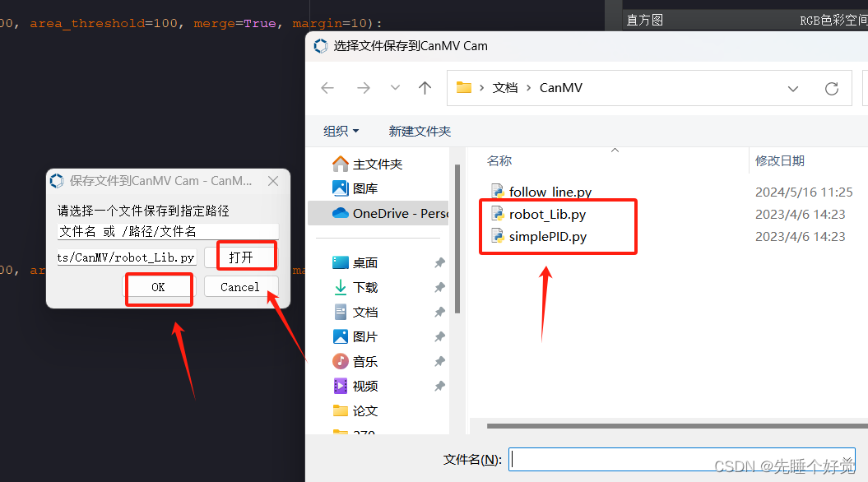Click pin icon beside 音乐
This screenshot has height=482, width=868.
coord(439,361)
